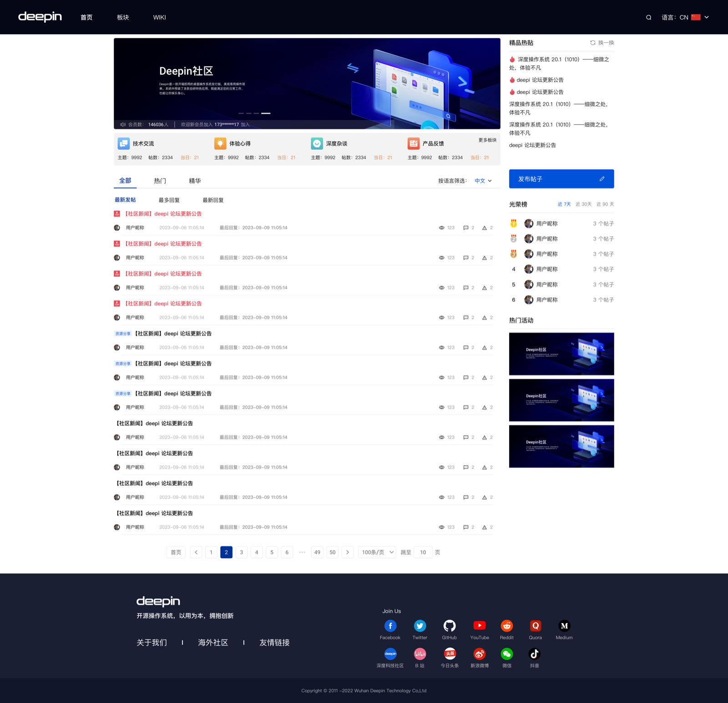Show 光荣榜 for 近 7天
Image resolution: width=728 pixels, height=703 pixels.
click(x=564, y=204)
